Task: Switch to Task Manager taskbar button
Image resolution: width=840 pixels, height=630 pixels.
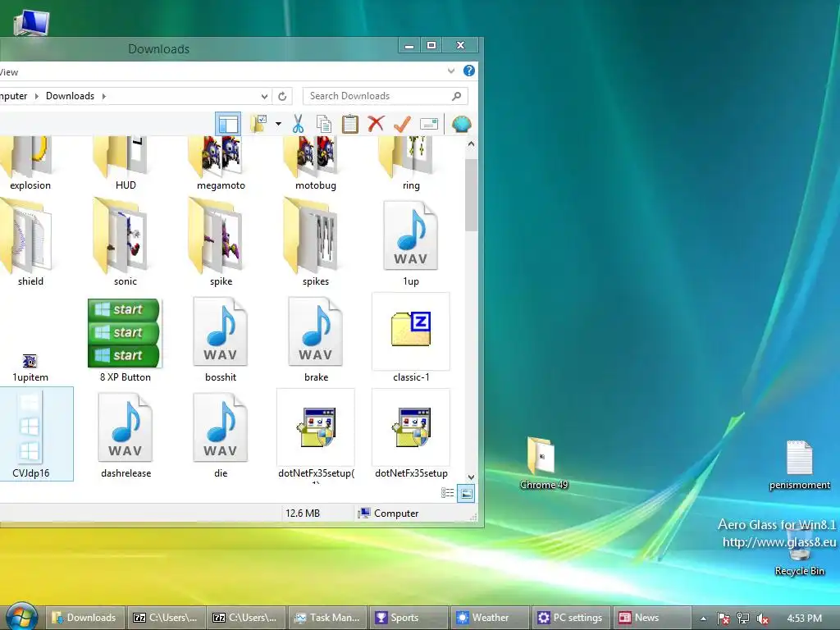Action: (327, 618)
